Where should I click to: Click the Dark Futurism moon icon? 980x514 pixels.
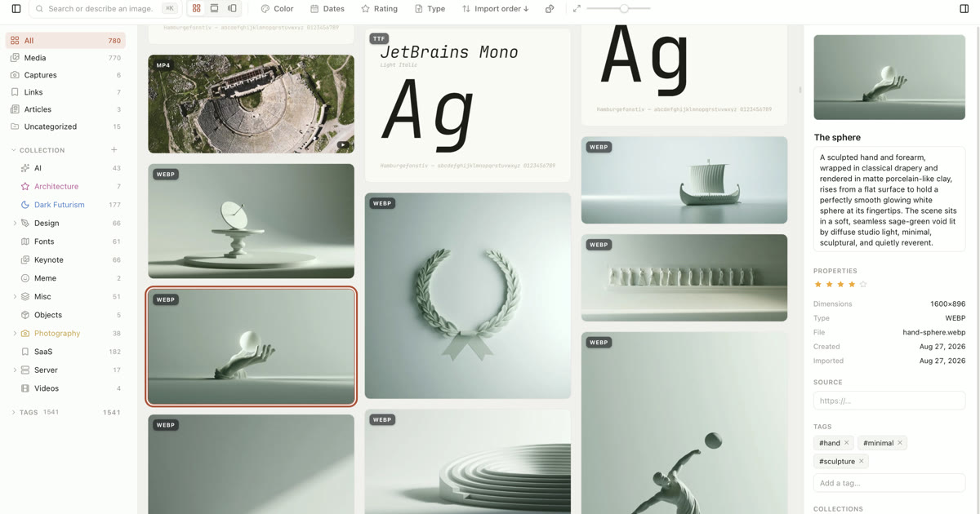click(x=25, y=205)
